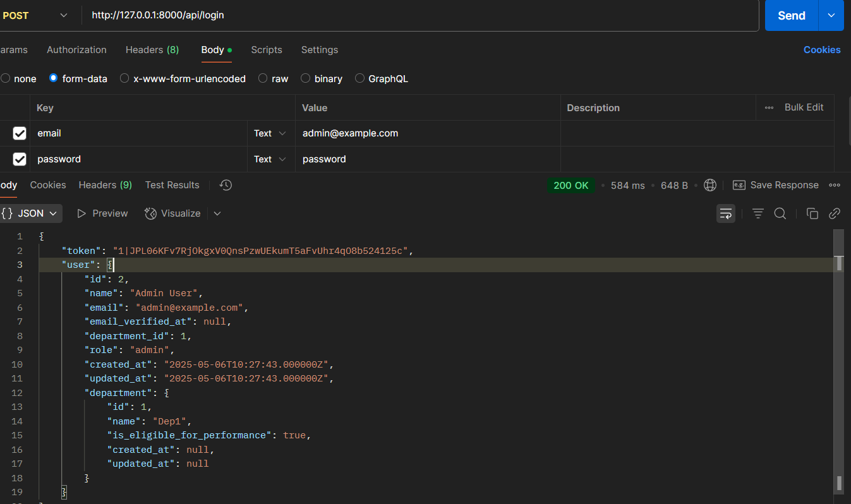Click the request URL input field
851x504 pixels.
[x=417, y=15]
